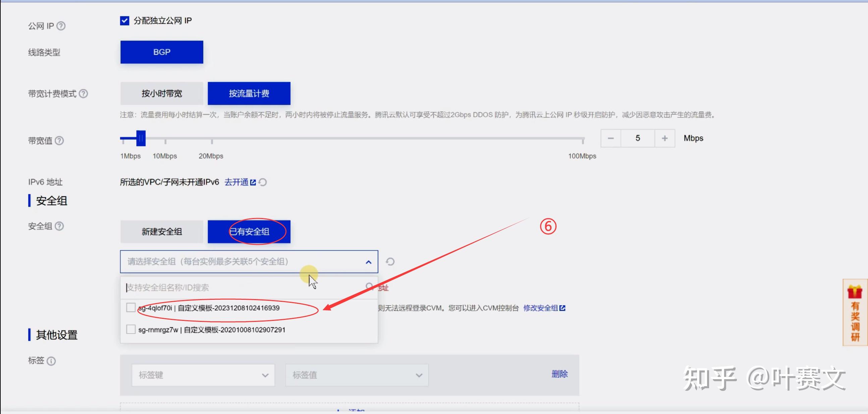Click bandwidth slider handle
Screen dimensions: 868x414
click(x=141, y=138)
